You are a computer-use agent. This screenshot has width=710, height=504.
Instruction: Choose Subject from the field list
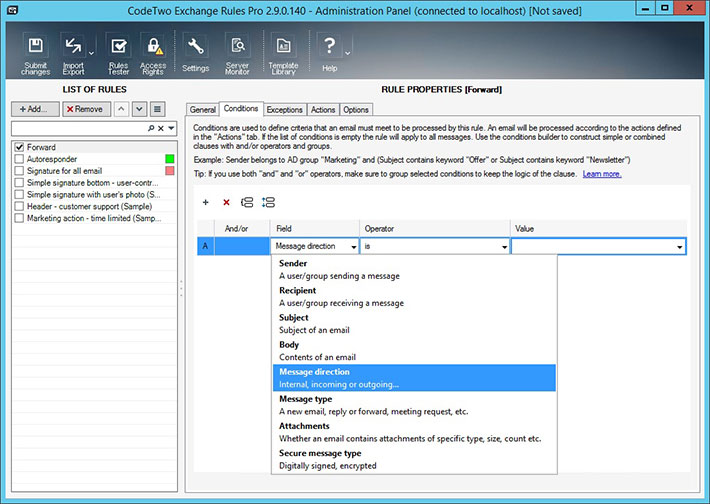pyautogui.click(x=414, y=324)
